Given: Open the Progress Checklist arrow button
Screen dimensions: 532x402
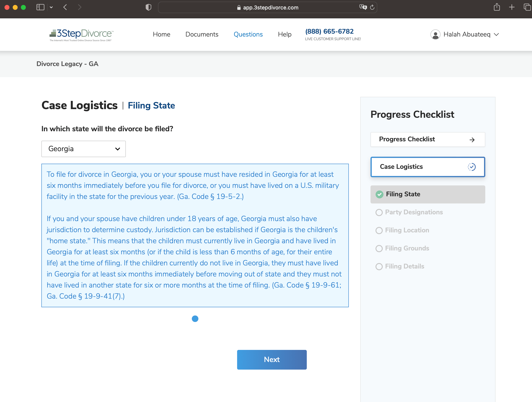Looking at the screenshot, I should point(428,139).
